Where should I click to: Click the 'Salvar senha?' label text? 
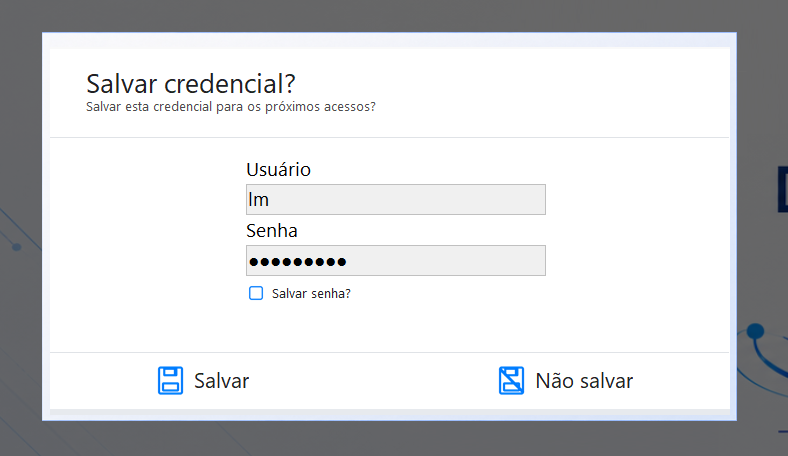(311, 294)
